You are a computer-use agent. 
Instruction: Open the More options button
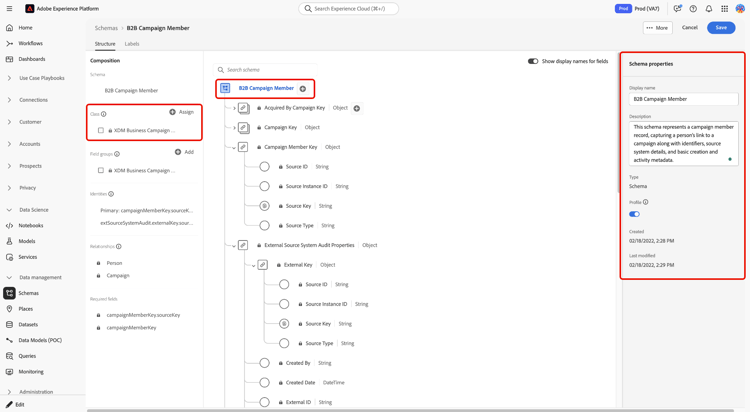pos(657,28)
